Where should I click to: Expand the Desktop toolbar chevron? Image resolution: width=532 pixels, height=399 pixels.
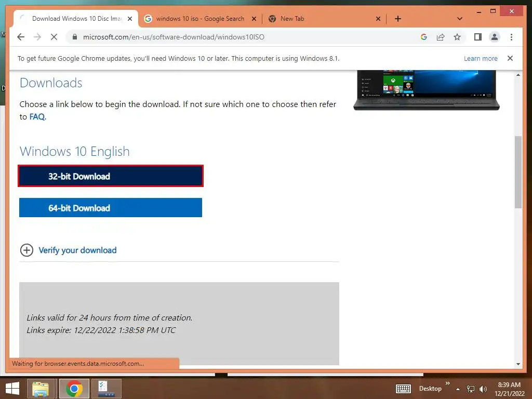(x=447, y=383)
